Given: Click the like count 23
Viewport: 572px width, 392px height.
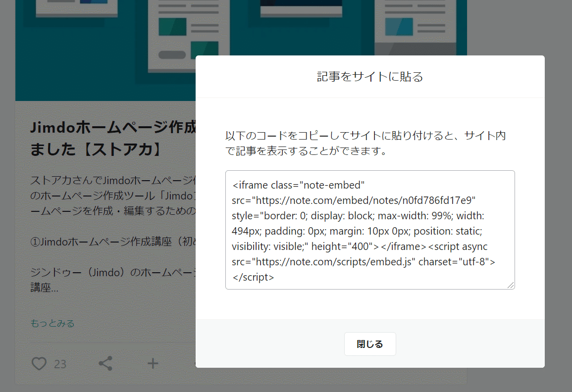Looking at the screenshot, I should (60, 364).
